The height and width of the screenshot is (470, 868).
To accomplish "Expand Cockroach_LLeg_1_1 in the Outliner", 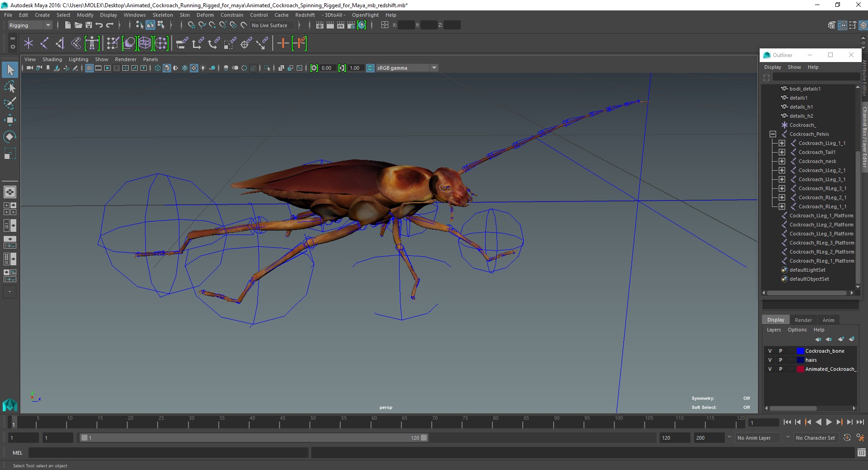I will [782, 143].
